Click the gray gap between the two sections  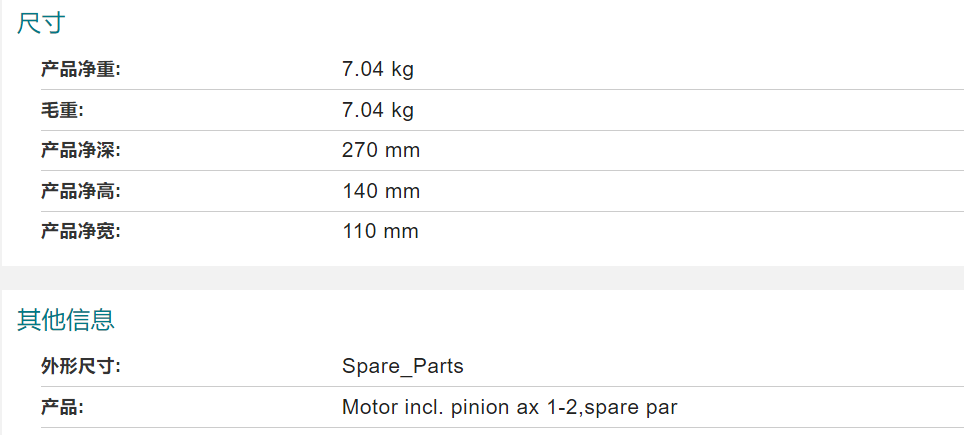[x=482, y=278]
